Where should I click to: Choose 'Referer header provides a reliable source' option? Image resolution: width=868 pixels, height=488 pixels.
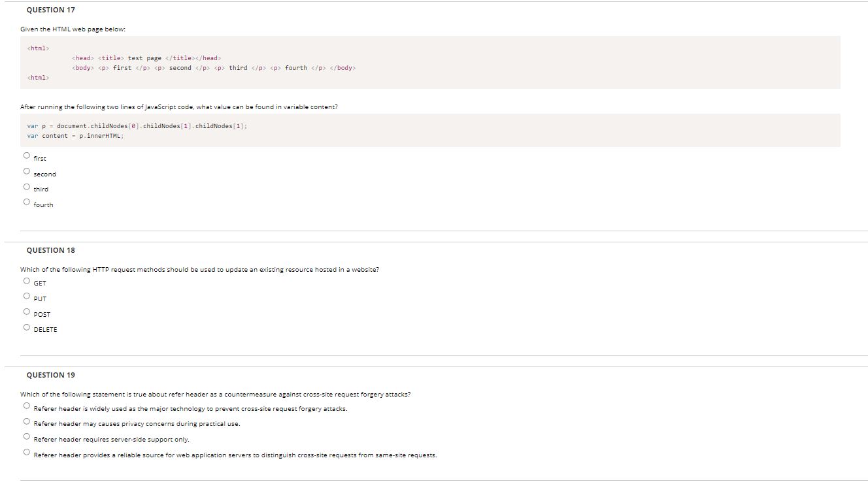click(27, 452)
